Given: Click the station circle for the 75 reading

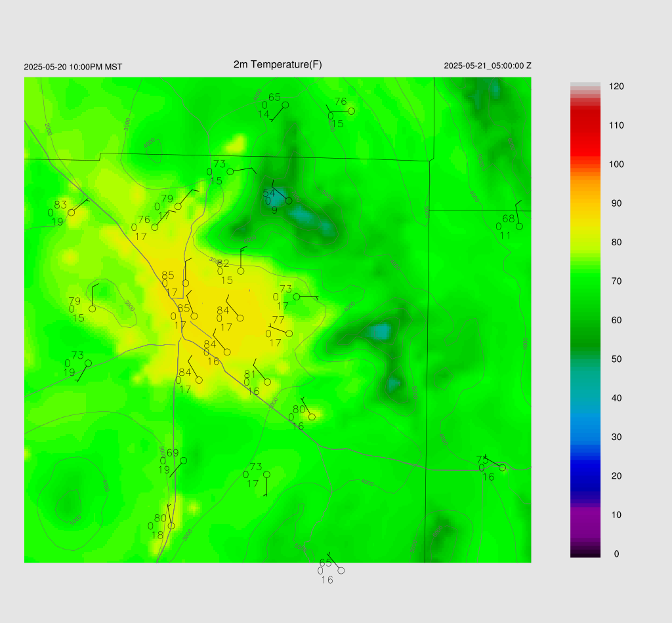Looking at the screenshot, I should coord(502,468).
